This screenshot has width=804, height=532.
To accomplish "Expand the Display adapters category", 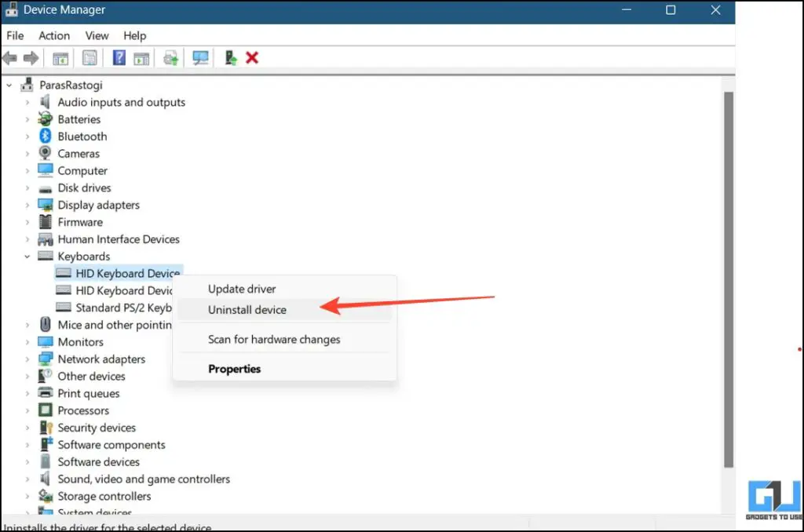I will 28,205.
